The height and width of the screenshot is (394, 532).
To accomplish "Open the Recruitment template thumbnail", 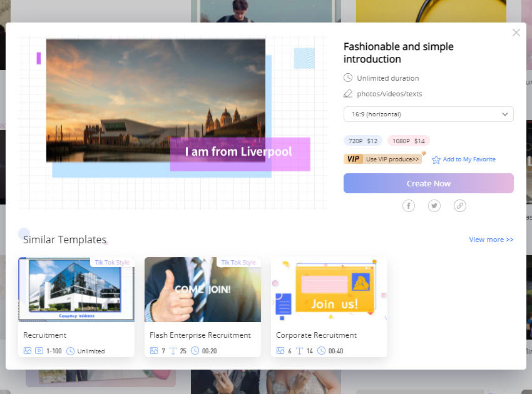I will coord(76,290).
